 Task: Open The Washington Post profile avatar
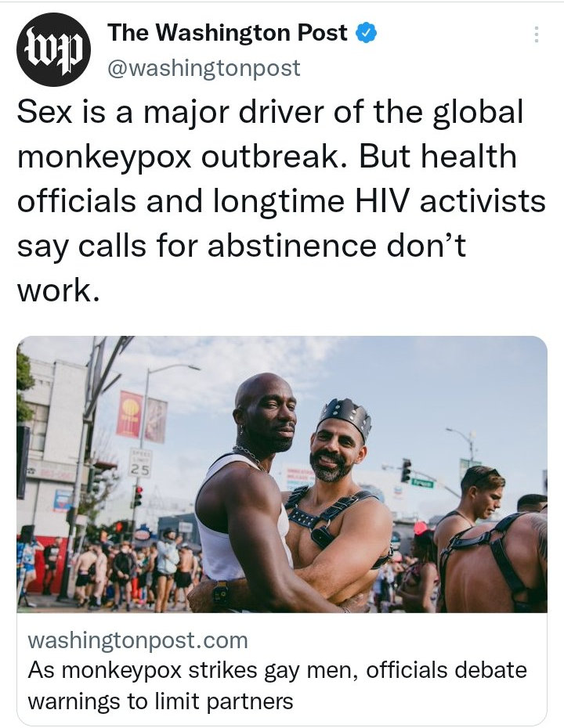tap(54, 49)
